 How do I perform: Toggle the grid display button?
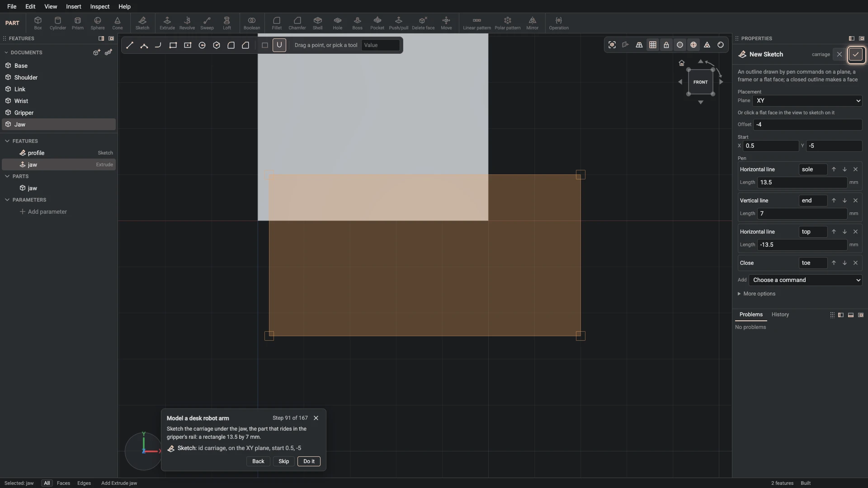[x=653, y=45]
